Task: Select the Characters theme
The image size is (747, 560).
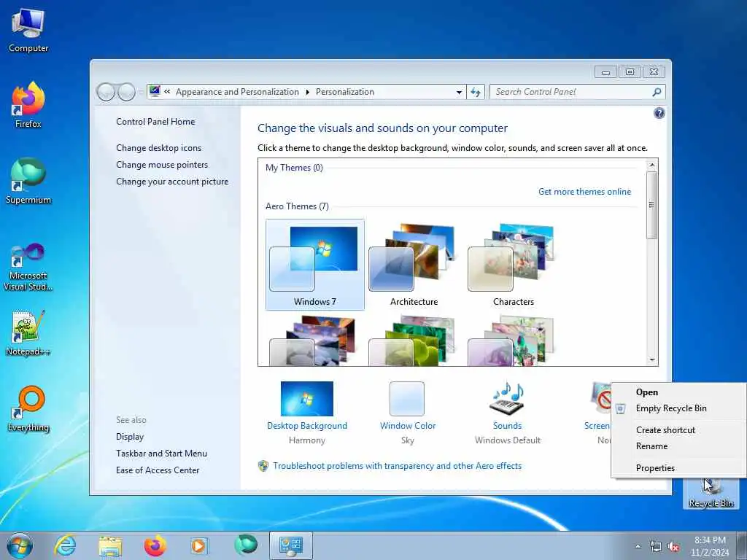Action: (x=513, y=265)
